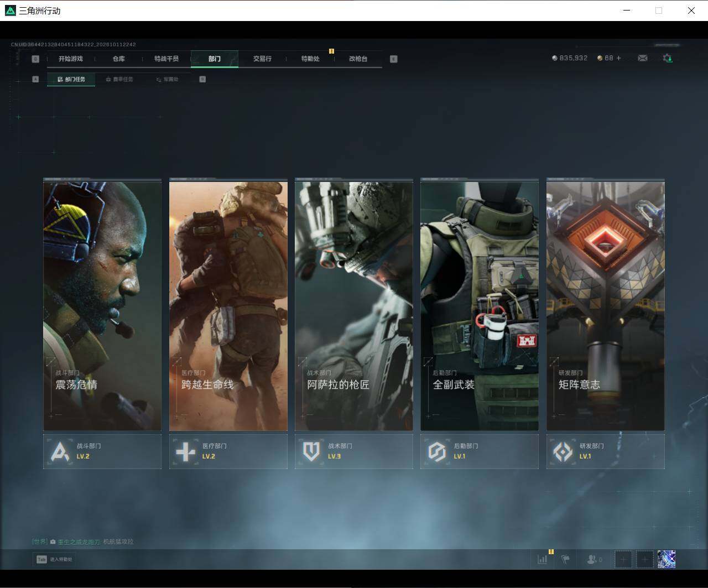Open the player avatar thumbnail
This screenshot has width=708, height=588.
click(x=667, y=559)
